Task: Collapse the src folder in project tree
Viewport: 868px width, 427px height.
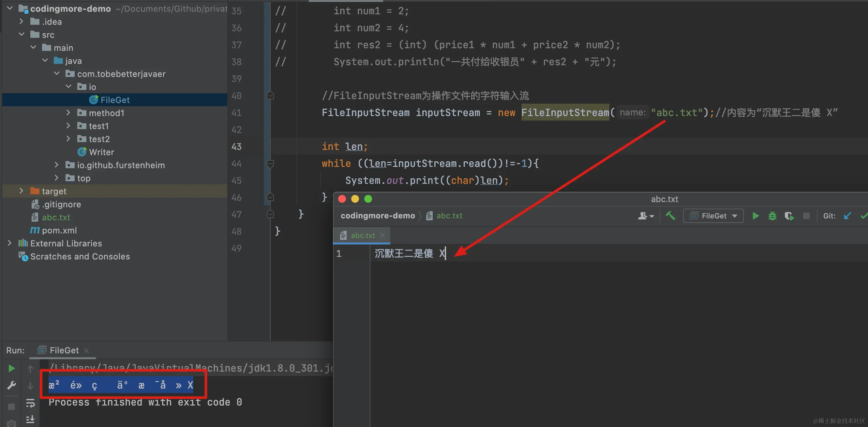Action: point(22,34)
